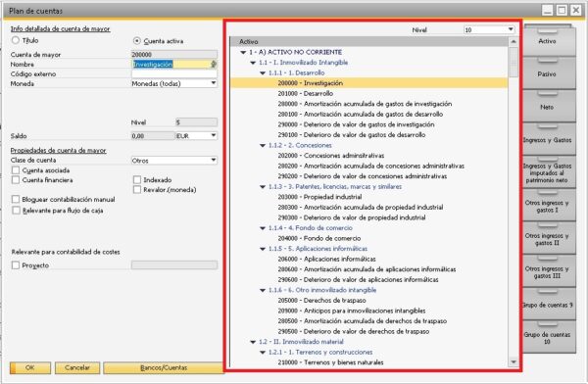The image size is (588, 384).
Task: Select 290100 - Deterioro de valor de gastos de desarrollo
Action: click(352, 135)
